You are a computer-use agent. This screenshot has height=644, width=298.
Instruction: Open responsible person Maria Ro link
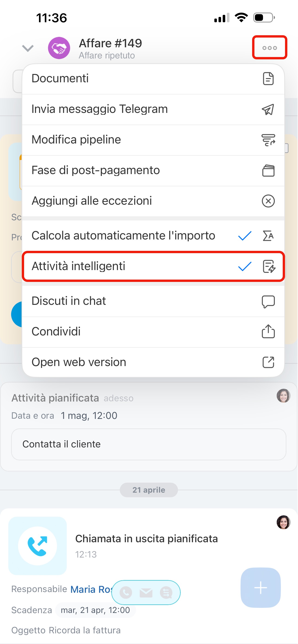click(91, 590)
